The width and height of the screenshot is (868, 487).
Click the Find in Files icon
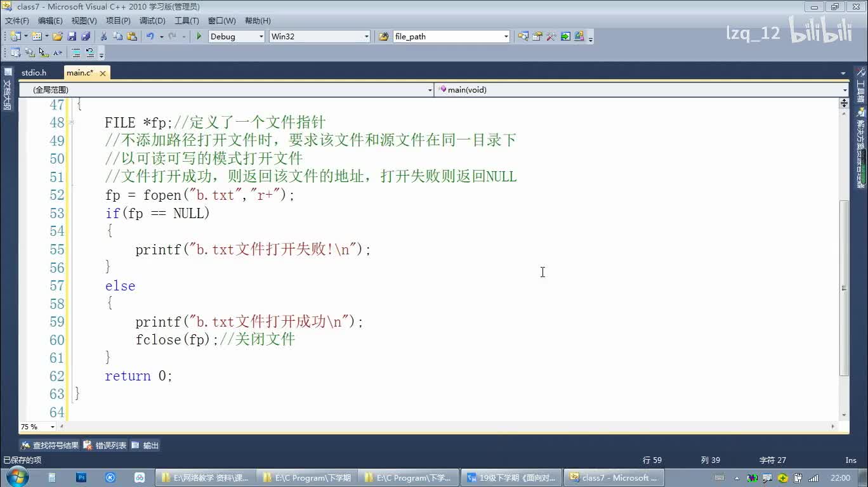(383, 37)
